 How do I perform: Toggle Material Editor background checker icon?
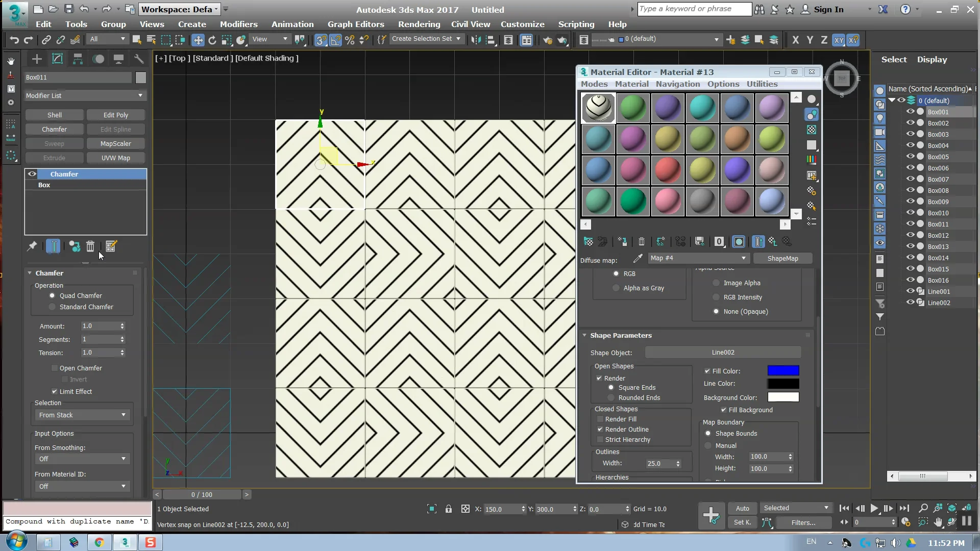pyautogui.click(x=812, y=130)
